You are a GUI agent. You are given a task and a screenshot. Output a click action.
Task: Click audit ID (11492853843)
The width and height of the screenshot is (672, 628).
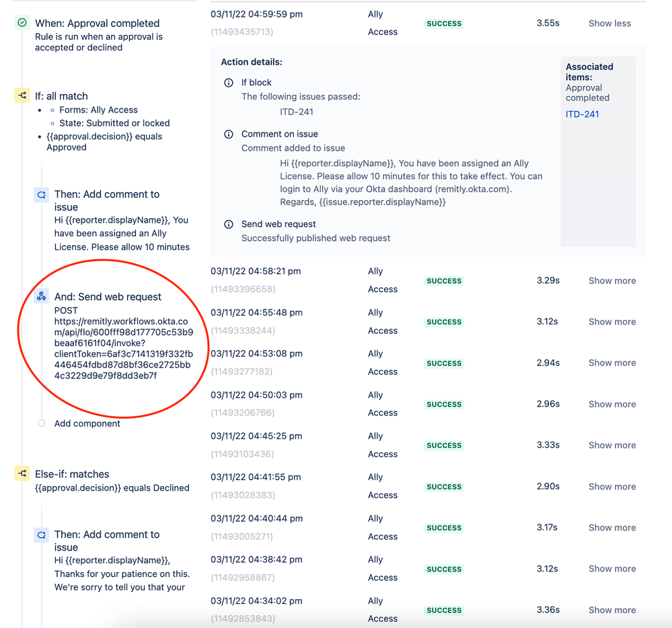point(243,619)
